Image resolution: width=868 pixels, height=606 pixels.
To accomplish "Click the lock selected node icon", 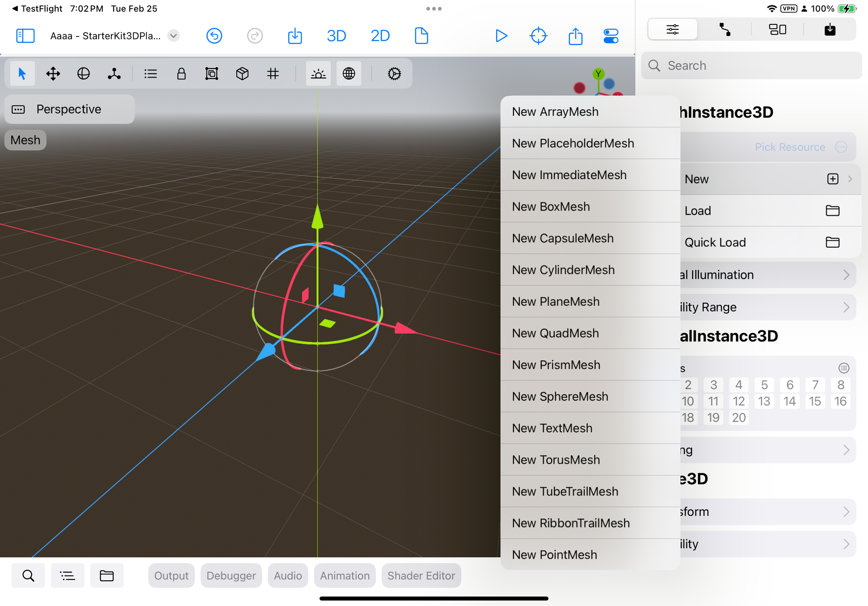I will (x=181, y=74).
